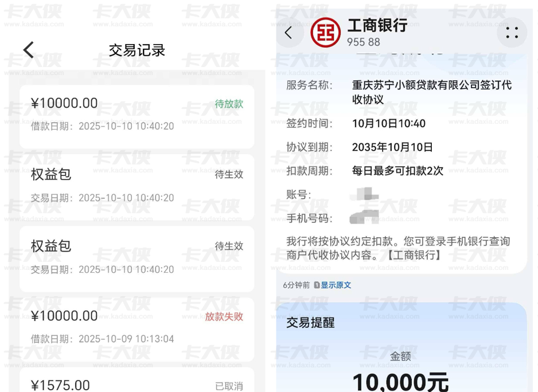Tap the 10,000元 amount in 交易提醒

click(400, 381)
